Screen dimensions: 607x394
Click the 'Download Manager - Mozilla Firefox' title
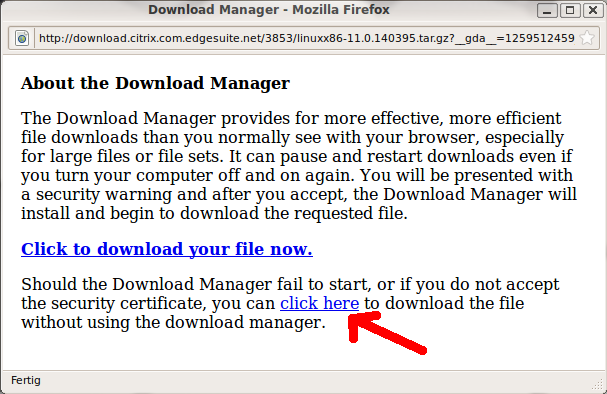[x=269, y=10]
